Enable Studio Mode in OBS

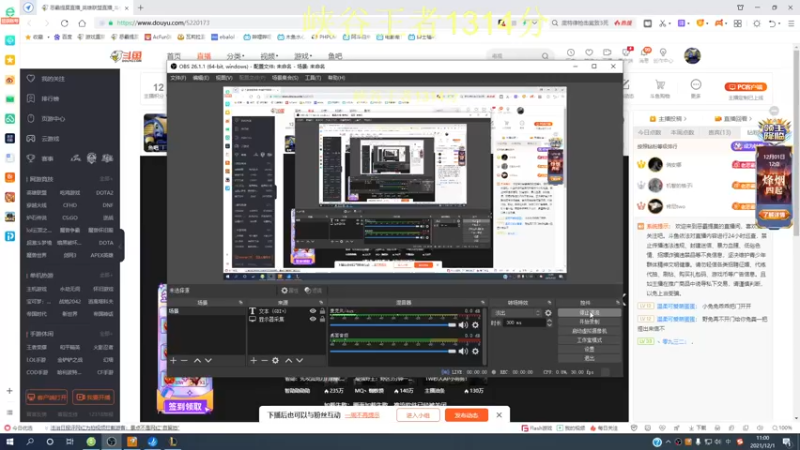pos(589,340)
